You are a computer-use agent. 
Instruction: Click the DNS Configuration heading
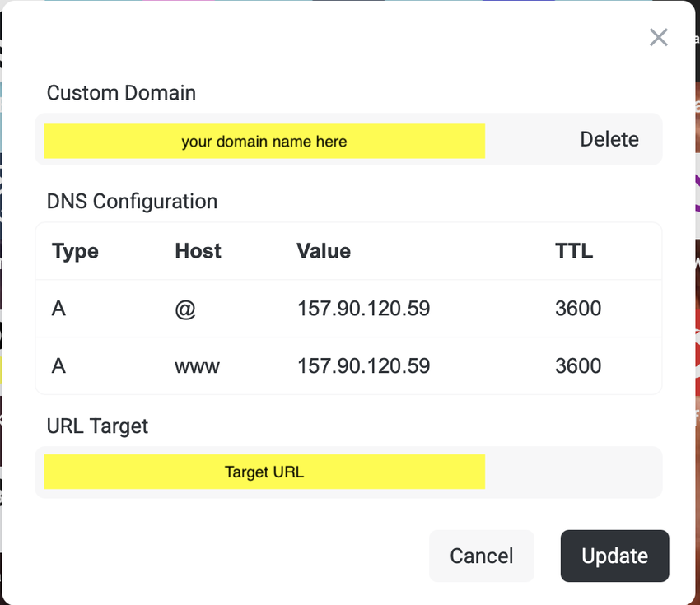coord(132,202)
